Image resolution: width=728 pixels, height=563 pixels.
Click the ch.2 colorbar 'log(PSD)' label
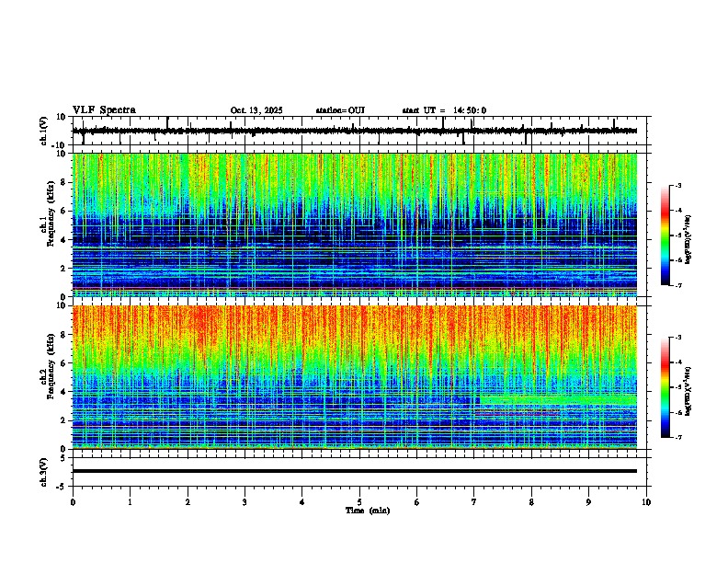pos(688,391)
